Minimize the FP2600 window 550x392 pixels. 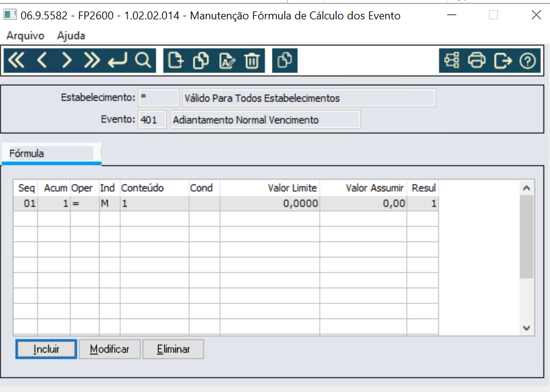(452, 15)
